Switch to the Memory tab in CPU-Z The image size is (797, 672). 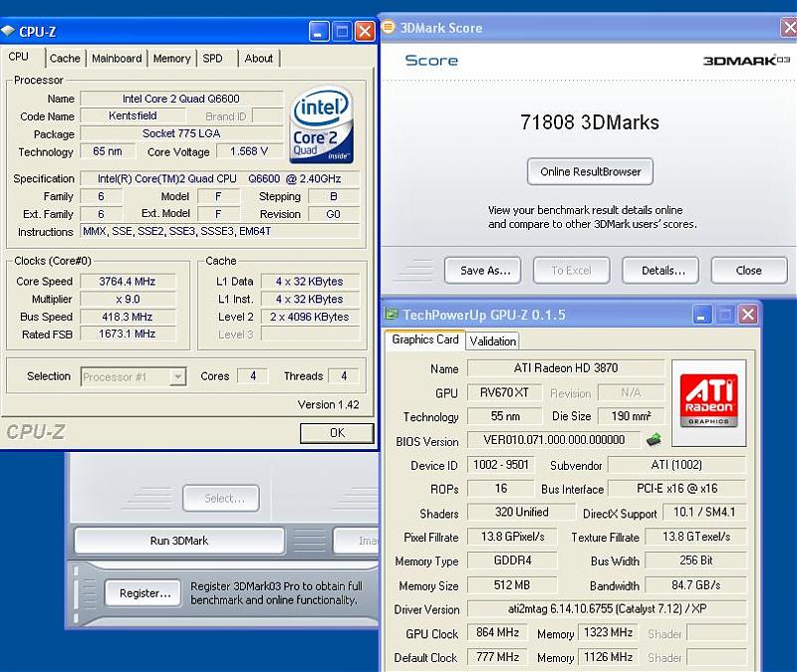click(x=171, y=59)
